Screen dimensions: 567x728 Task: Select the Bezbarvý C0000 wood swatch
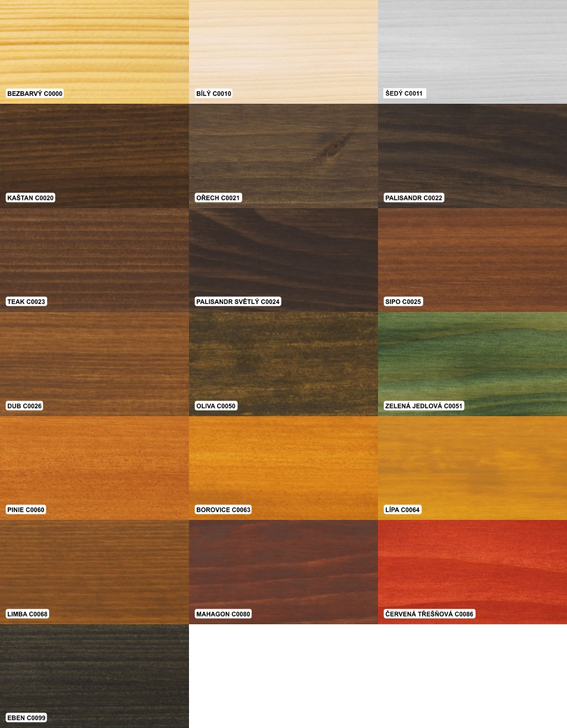(x=94, y=48)
